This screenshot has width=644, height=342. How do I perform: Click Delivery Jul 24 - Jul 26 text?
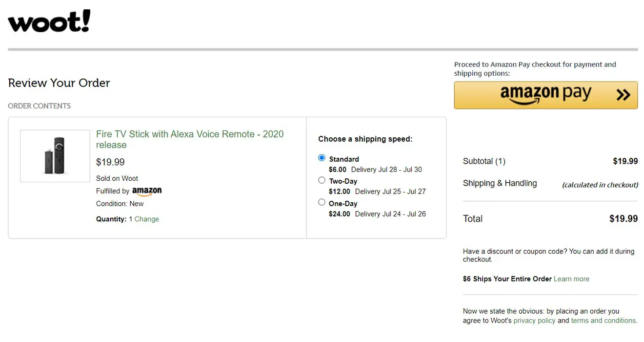390,214
